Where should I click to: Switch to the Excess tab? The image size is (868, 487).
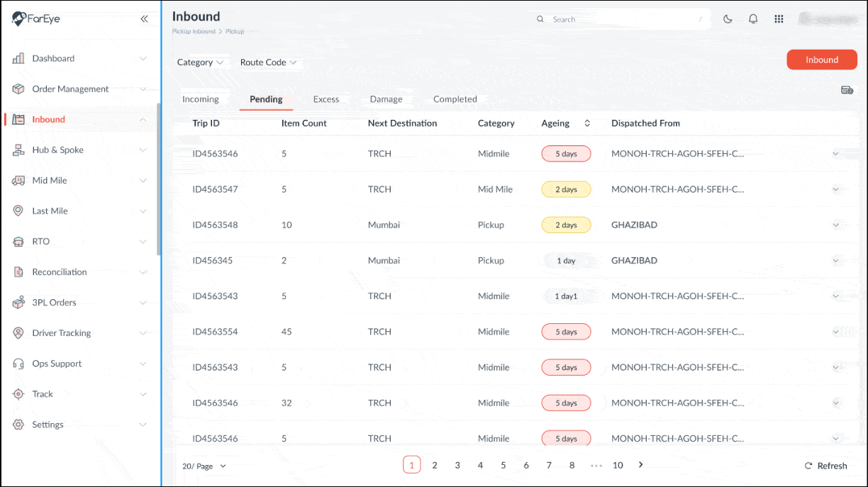point(326,99)
